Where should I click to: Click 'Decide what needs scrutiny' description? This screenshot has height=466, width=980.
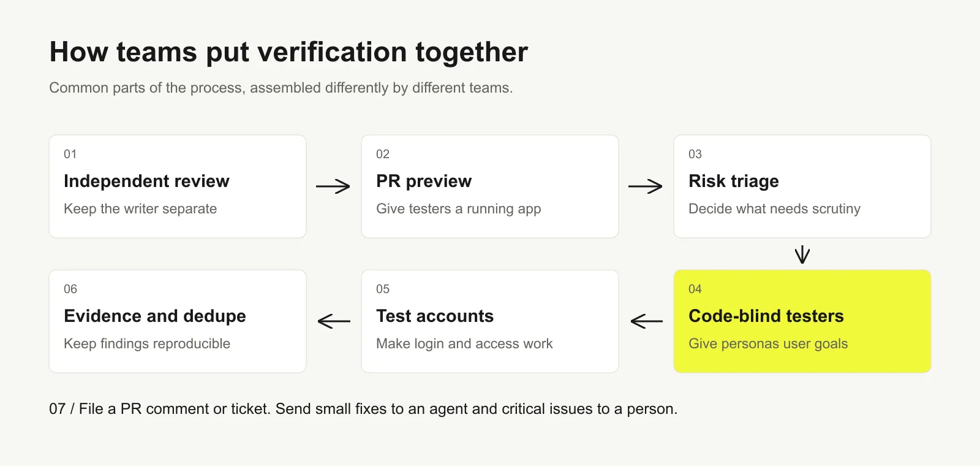(x=774, y=208)
